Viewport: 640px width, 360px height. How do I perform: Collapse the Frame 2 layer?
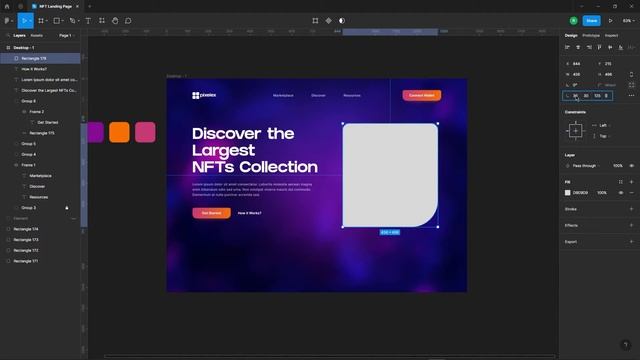tap(24, 111)
